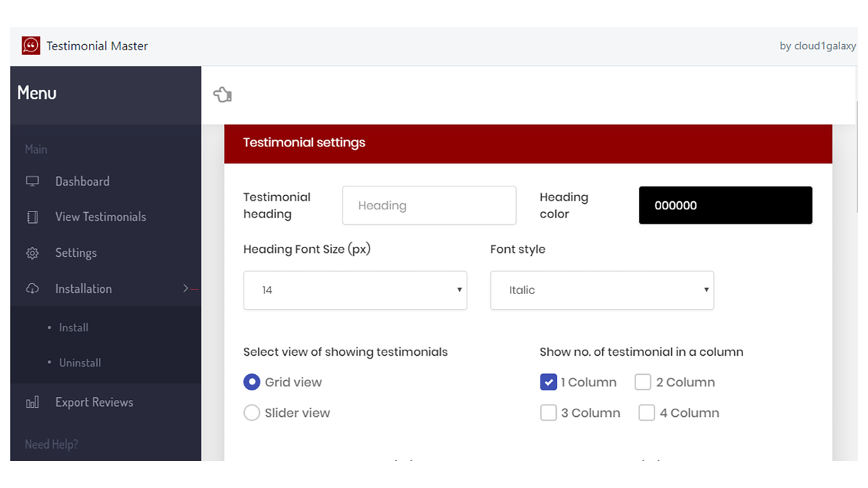Collapse the Installation submenu chevron
The height and width of the screenshot is (488, 868).
point(186,289)
